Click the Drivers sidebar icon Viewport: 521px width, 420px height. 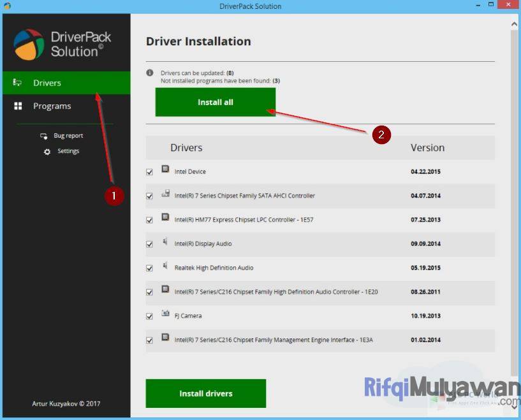click(x=18, y=82)
